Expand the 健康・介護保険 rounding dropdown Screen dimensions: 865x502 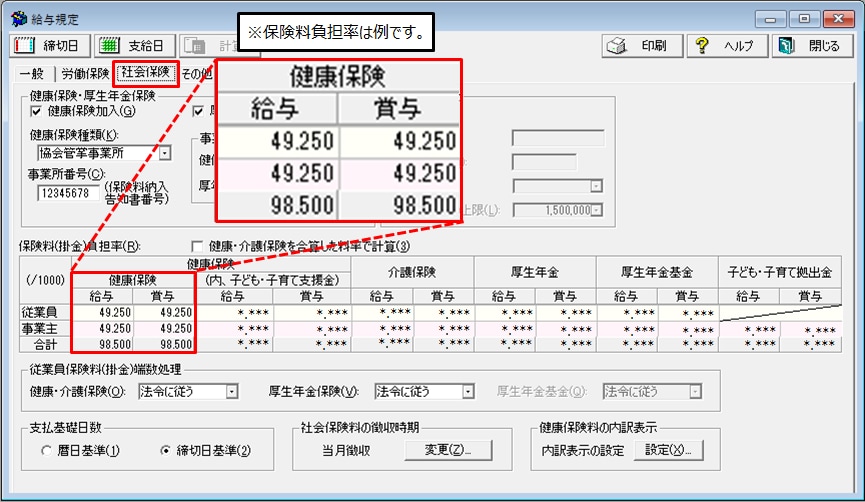(x=232, y=391)
